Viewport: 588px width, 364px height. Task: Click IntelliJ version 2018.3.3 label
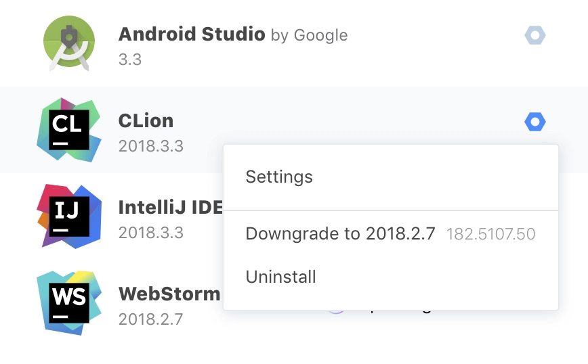[151, 233]
